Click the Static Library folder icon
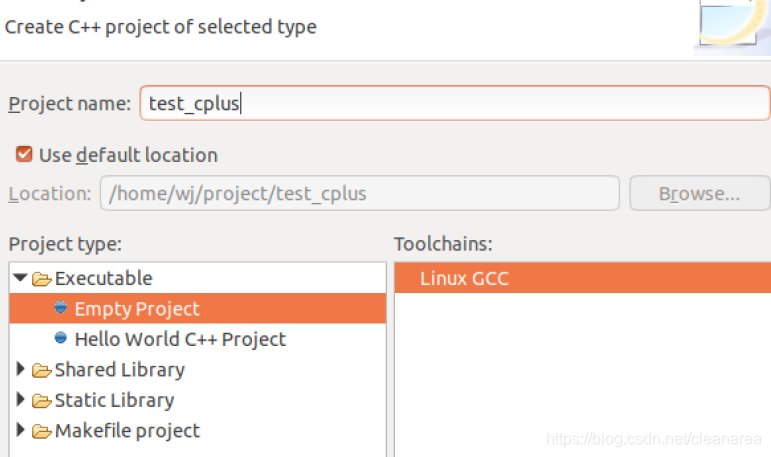This screenshot has height=457, width=771. click(41, 401)
